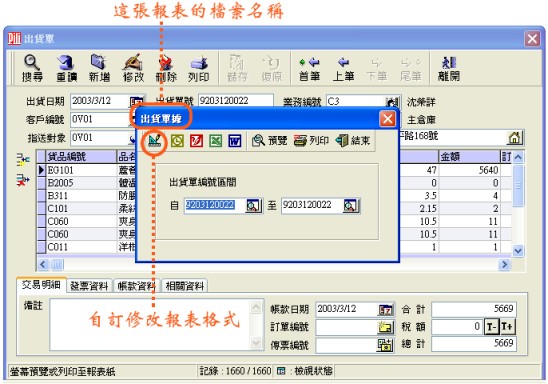Image resolution: width=548 pixels, height=384 pixels.
Task: Switch to the 發票資料 tab
Action: (x=89, y=286)
